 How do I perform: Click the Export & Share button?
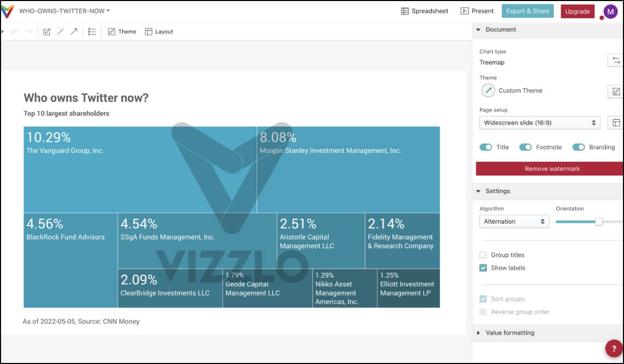(x=527, y=11)
